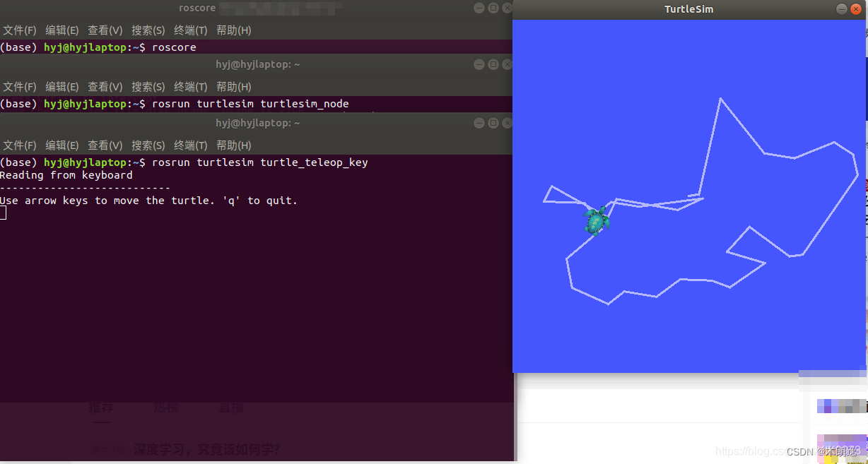Click the 'rosrun turtlesim turtlesim_node' command line
This screenshot has height=464, width=868.
pos(175,104)
